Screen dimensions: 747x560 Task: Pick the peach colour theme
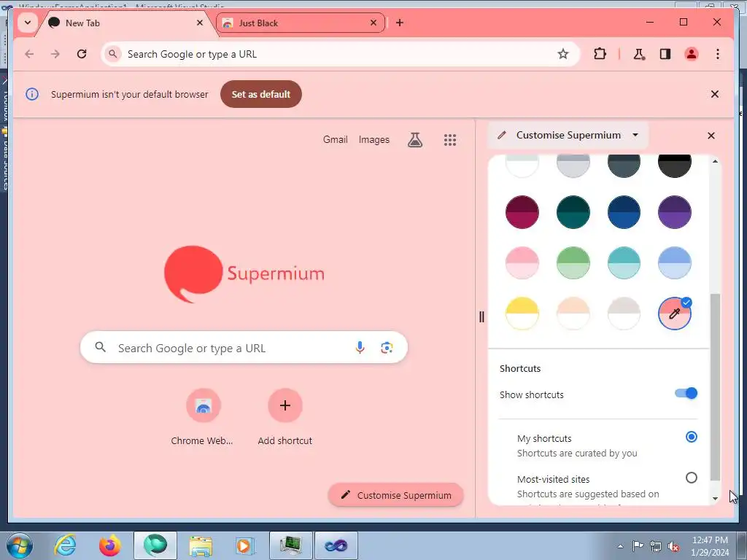pos(573,314)
